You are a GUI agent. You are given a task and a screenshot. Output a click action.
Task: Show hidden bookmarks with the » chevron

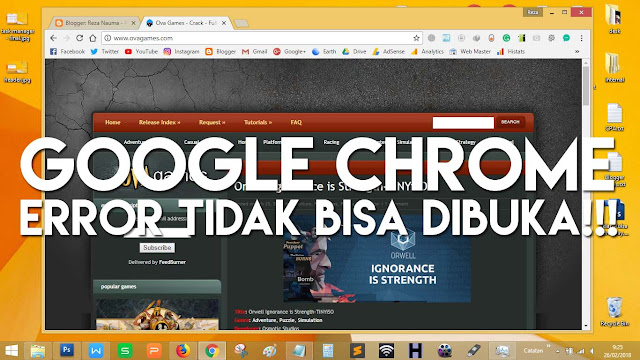click(577, 51)
